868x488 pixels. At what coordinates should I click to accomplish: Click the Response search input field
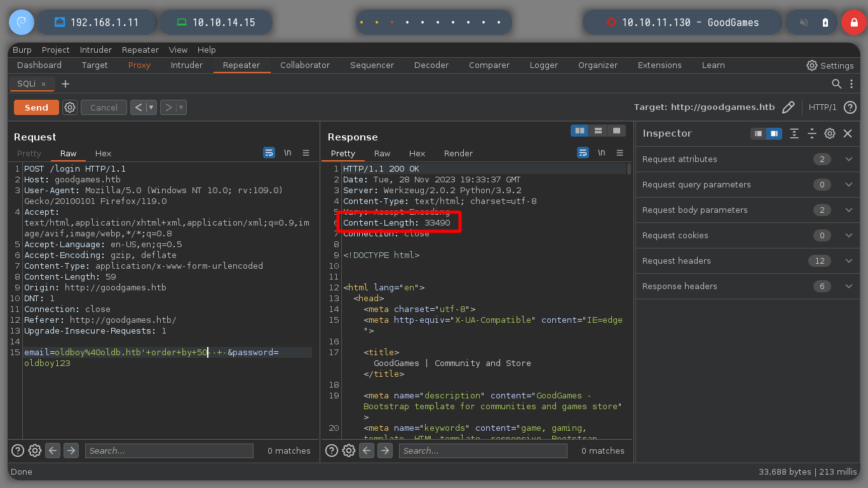[x=483, y=451]
